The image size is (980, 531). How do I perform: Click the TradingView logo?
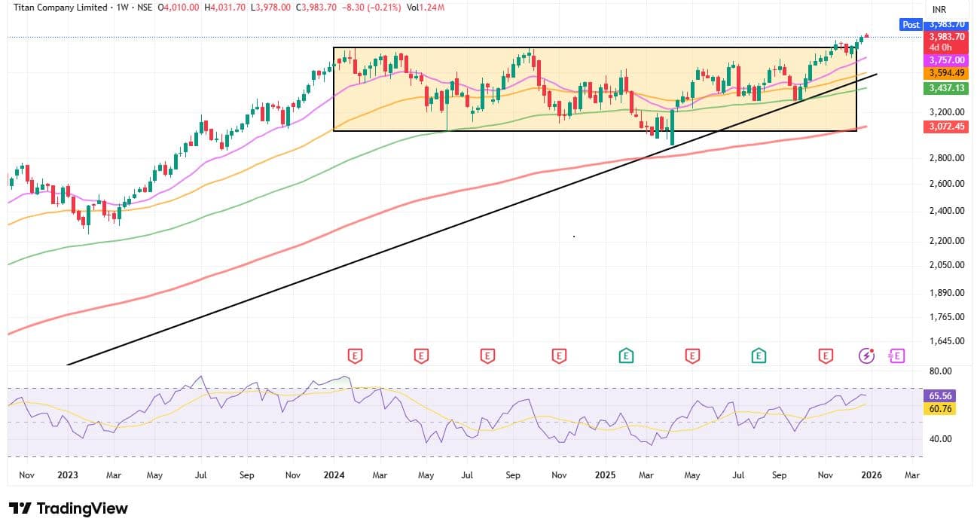[x=68, y=508]
